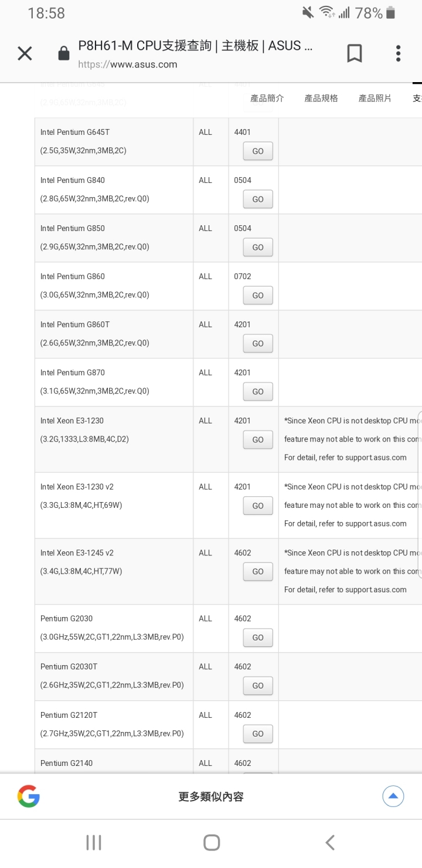422x868 pixels.
Task: Switch to 產品規格 tab
Action: click(321, 98)
